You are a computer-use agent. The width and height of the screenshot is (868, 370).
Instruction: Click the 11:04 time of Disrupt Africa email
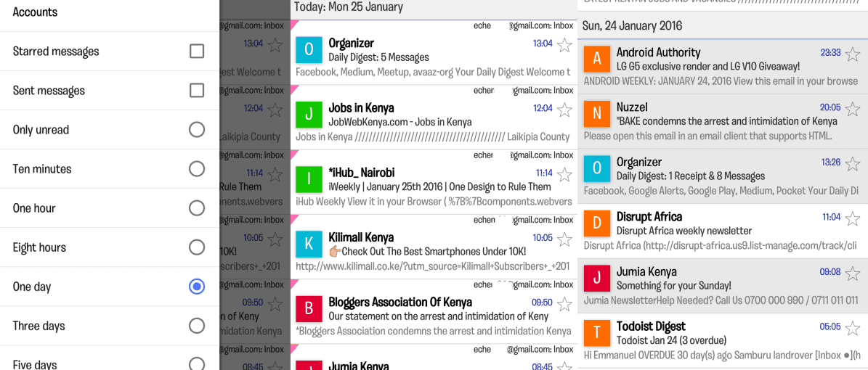(832, 218)
